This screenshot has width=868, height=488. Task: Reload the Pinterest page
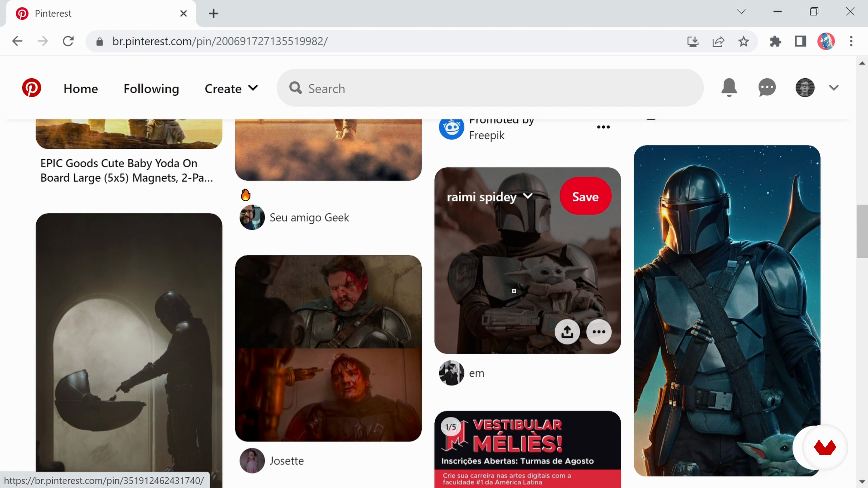pos(68,41)
